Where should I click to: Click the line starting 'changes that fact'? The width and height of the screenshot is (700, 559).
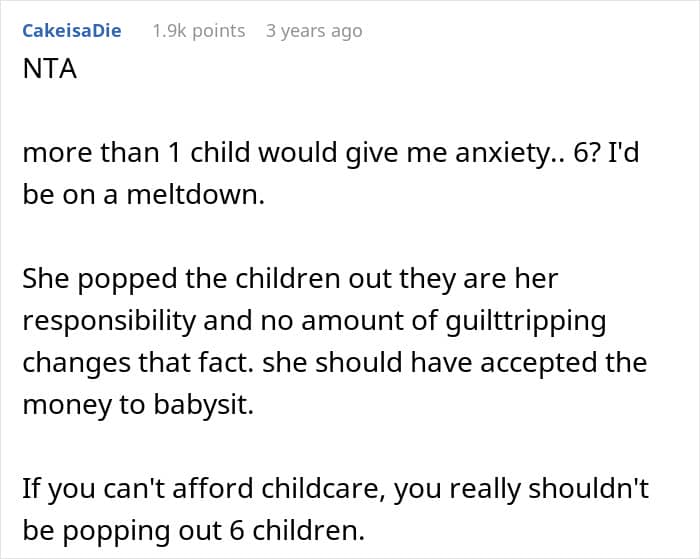pyautogui.click(x=335, y=363)
